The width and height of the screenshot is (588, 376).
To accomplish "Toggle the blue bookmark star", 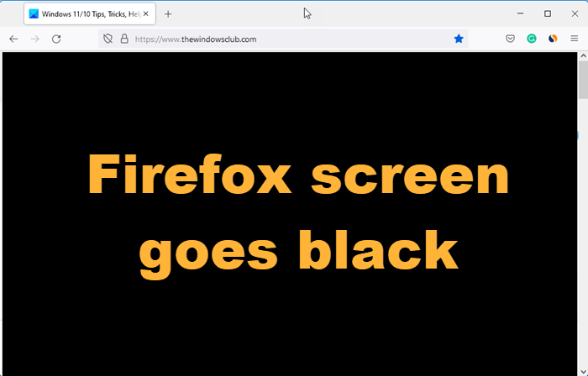I will [459, 39].
